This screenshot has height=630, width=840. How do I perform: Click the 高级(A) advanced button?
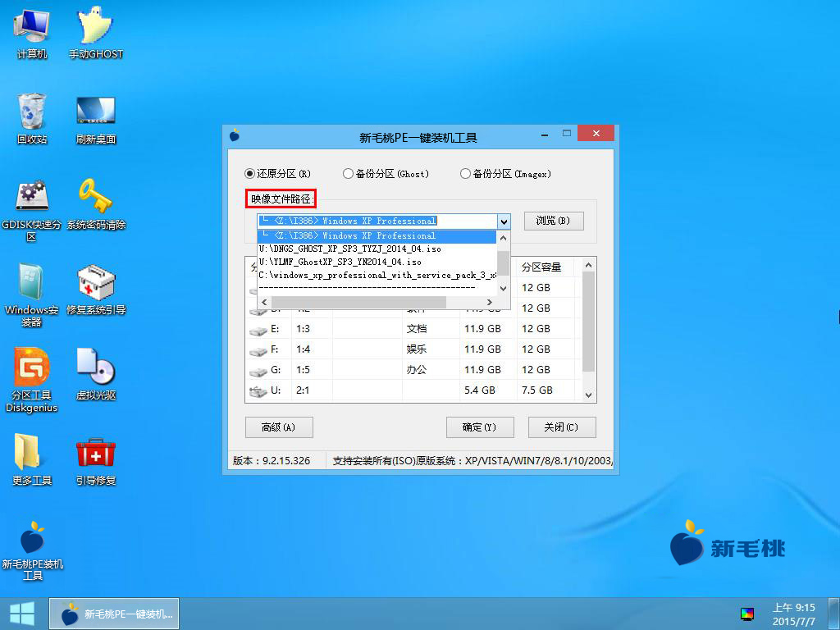(x=279, y=427)
